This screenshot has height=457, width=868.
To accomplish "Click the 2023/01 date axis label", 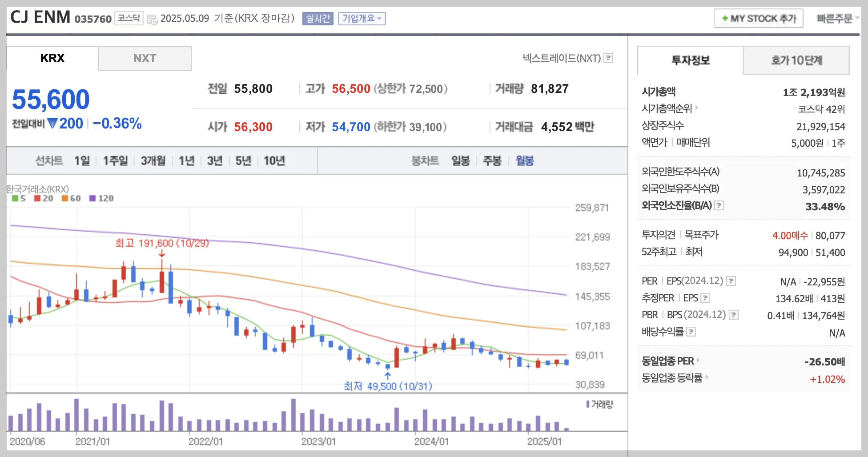I will (318, 441).
